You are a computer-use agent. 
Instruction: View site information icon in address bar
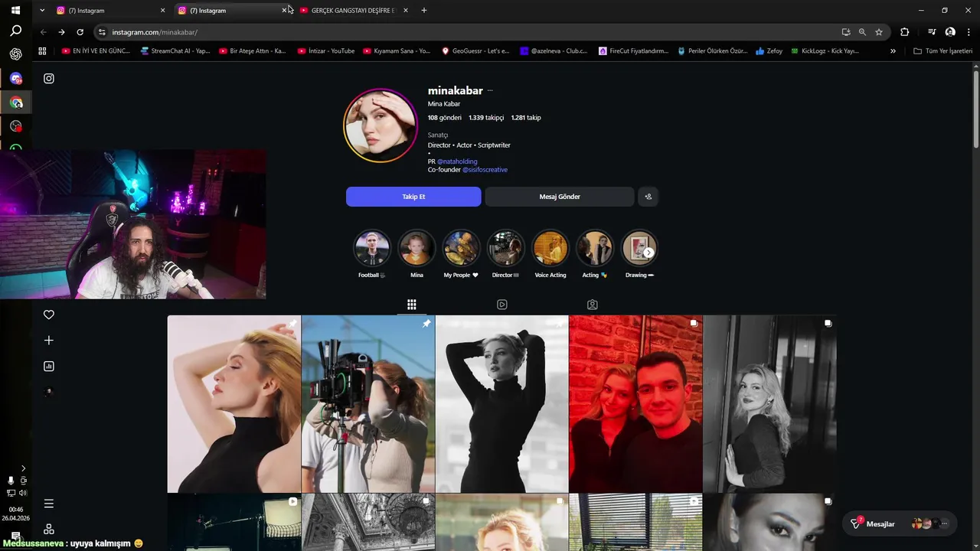(x=102, y=32)
